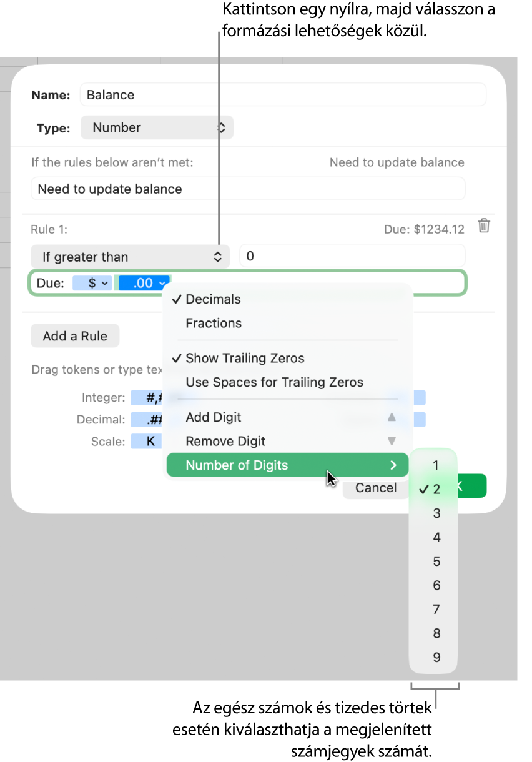The width and height of the screenshot is (532, 762).
Task: Delete Rule 1 with the trash icon
Action: [484, 226]
